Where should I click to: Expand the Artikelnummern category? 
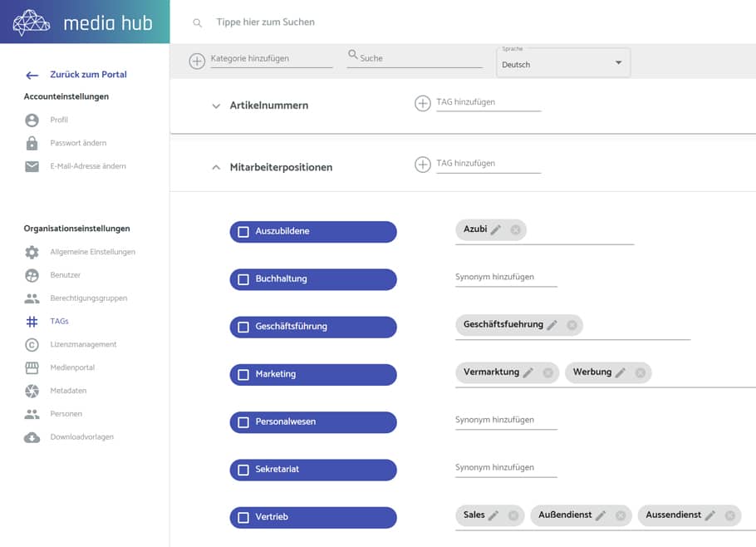pos(216,106)
